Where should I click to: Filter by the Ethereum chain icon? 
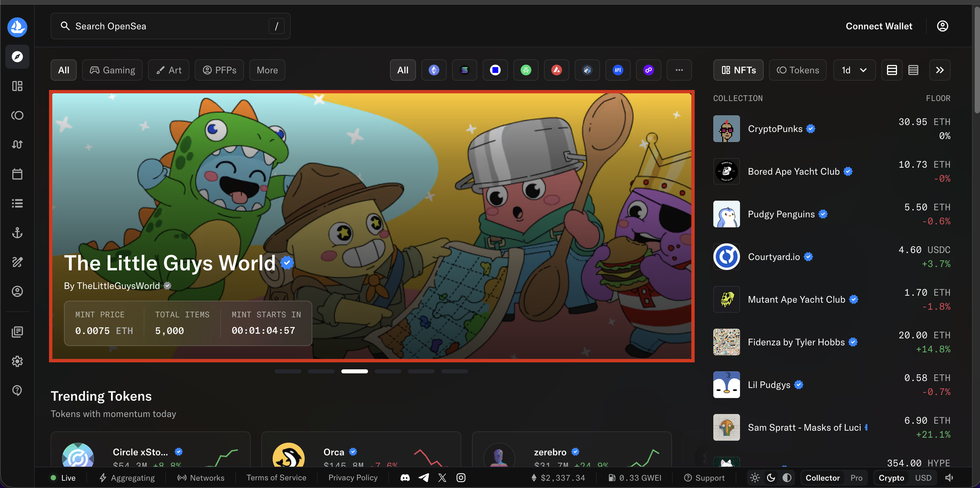pyautogui.click(x=434, y=70)
